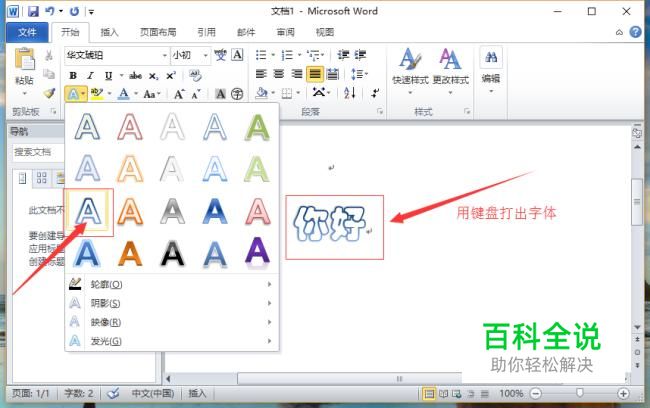Open the 文件 File tab

27,32
